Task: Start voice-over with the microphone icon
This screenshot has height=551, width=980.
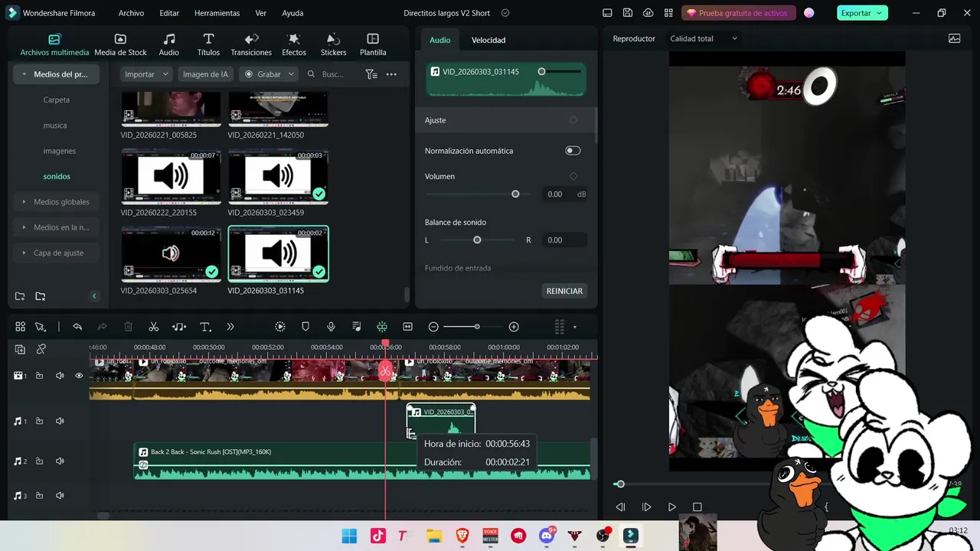Action: (331, 327)
